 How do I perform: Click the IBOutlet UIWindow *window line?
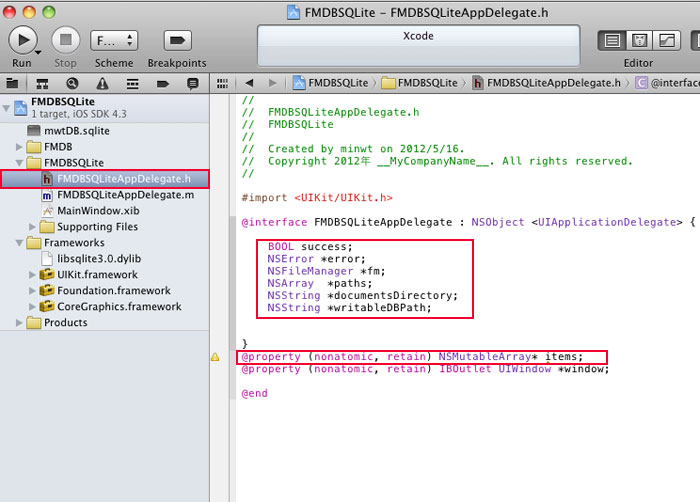tap(425, 369)
